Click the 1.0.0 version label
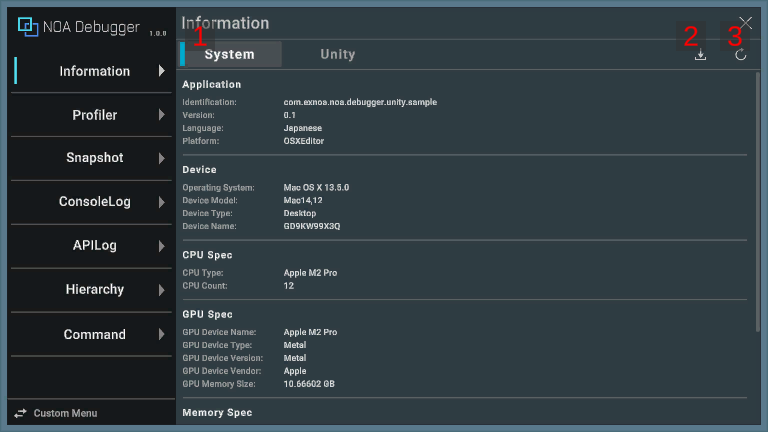Image resolution: width=768 pixels, height=432 pixels. tap(158, 33)
